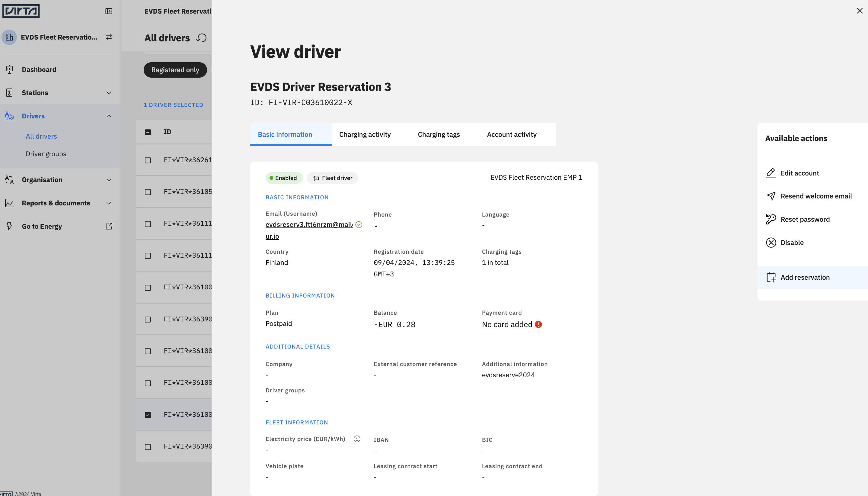Click the Drivers icon in the sidebar
Viewport: 868px width, 496px height.
[x=9, y=116]
